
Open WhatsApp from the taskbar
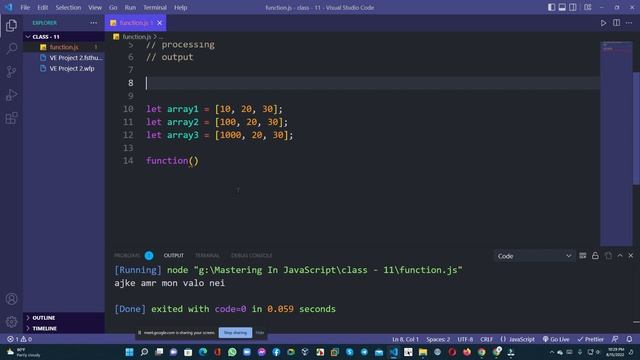(232, 352)
